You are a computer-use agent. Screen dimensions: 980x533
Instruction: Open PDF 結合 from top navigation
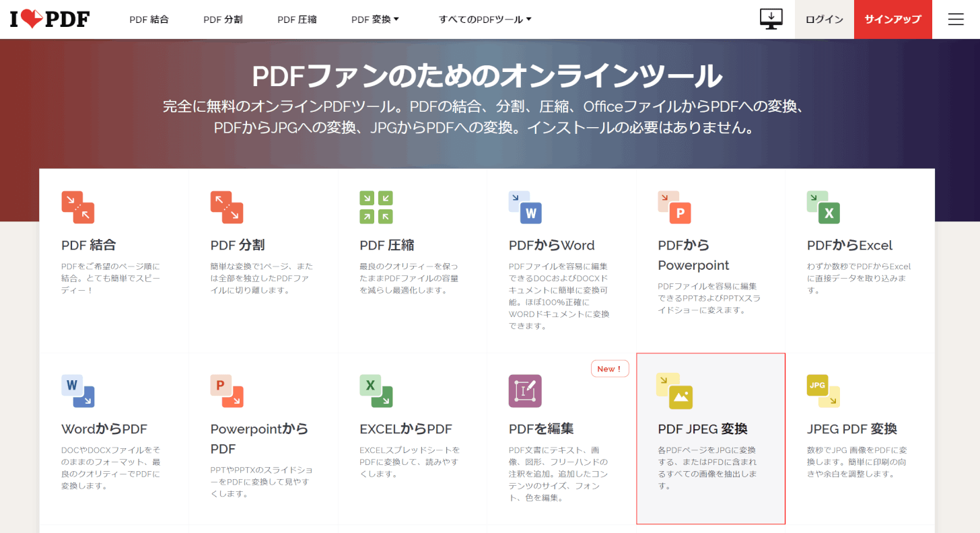coord(149,20)
